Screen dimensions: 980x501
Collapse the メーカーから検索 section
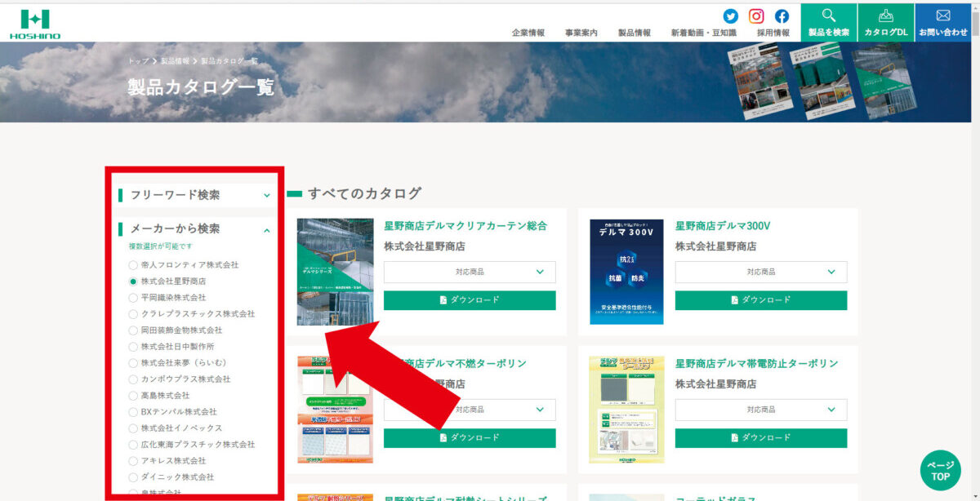(195, 229)
